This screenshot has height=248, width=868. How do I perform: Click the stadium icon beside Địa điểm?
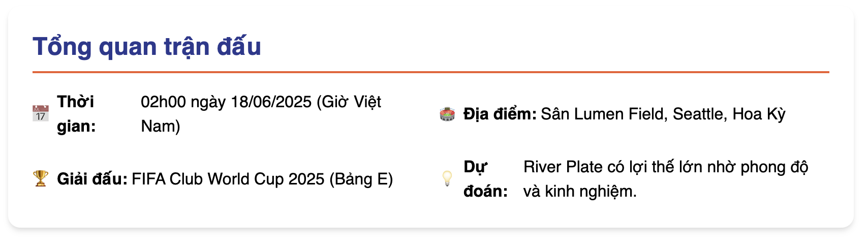click(447, 114)
